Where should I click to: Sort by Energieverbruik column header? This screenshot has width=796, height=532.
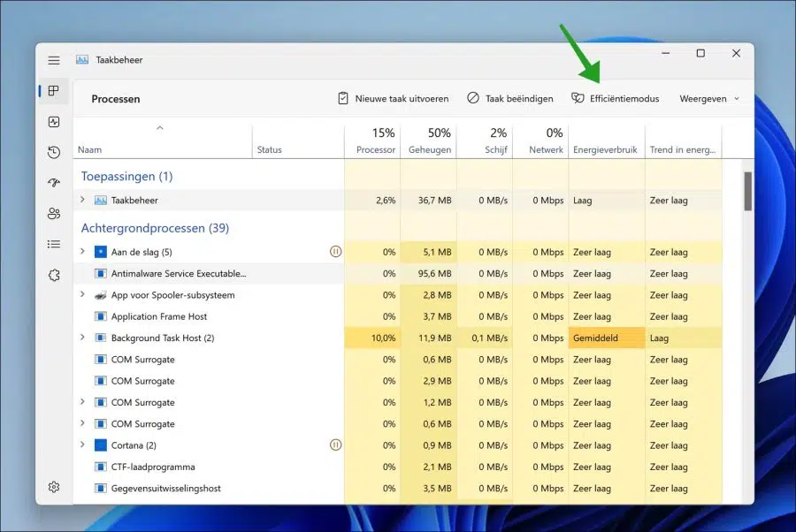[607, 141]
